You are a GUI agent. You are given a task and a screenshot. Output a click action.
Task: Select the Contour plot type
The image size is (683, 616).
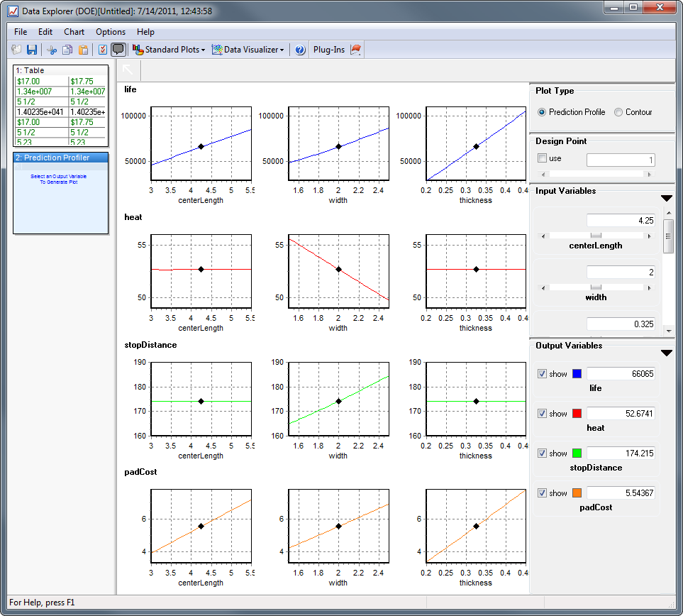point(618,112)
